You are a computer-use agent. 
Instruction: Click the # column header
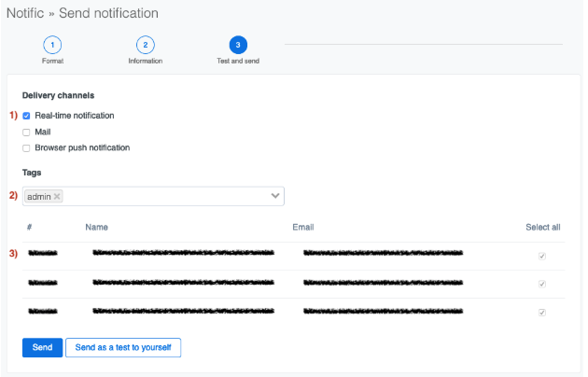(29, 227)
